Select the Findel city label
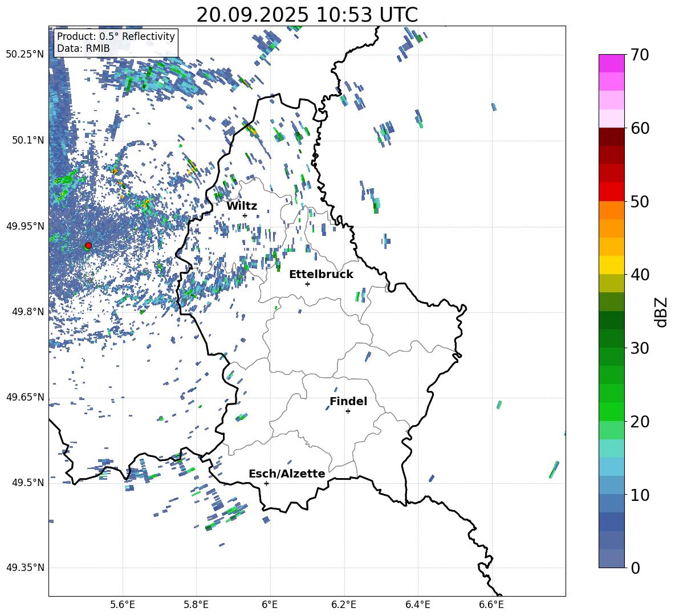The width and height of the screenshot is (675, 616). point(348,401)
